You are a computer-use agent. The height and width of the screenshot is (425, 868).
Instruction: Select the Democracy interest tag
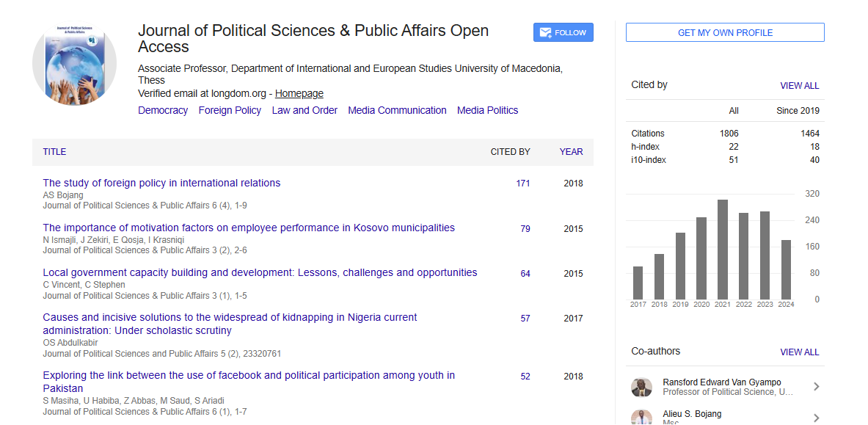tap(163, 110)
